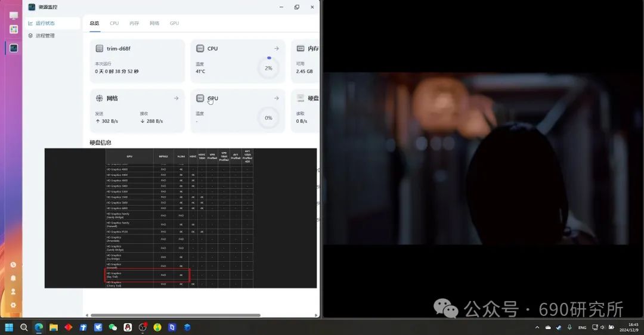
Task: Open the Steam tray icon
Action: click(559, 327)
